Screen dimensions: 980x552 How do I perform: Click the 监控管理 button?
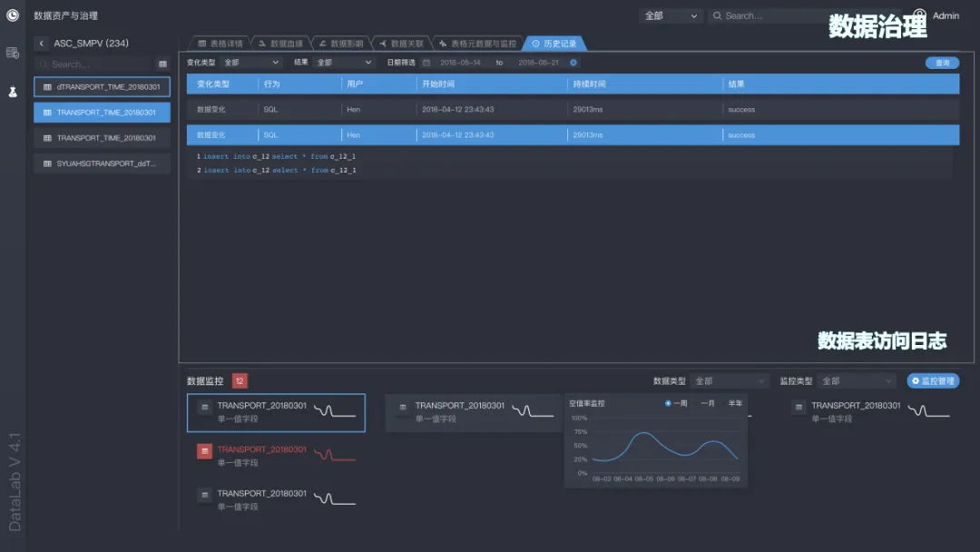tap(933, 380)
